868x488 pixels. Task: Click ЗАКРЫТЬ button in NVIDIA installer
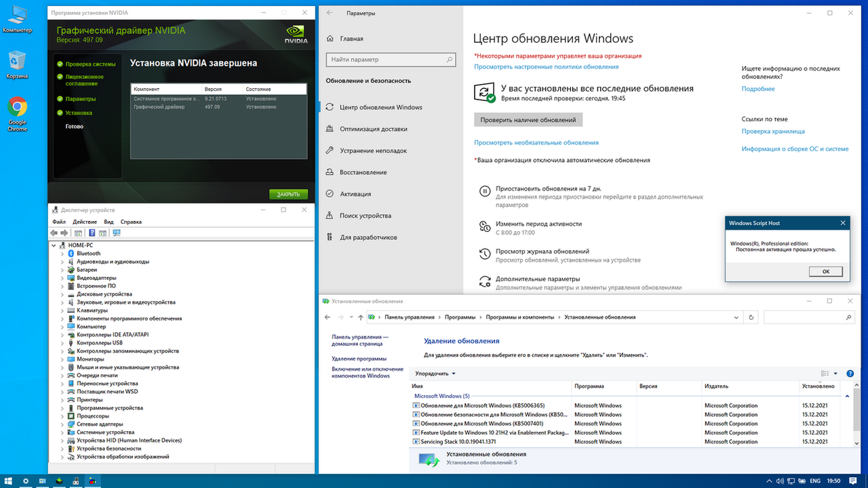coord(288,195)
